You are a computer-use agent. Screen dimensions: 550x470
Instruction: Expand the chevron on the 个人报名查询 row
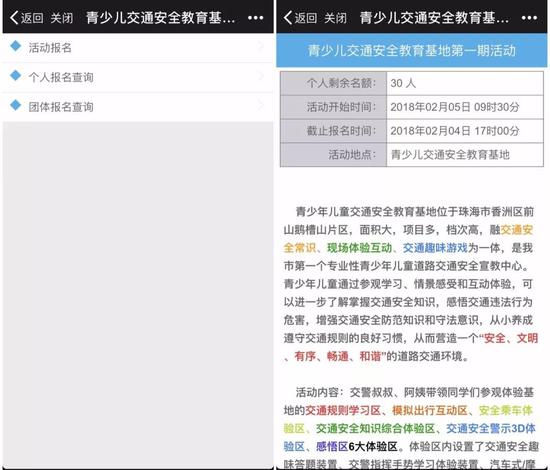click(261, 75)
